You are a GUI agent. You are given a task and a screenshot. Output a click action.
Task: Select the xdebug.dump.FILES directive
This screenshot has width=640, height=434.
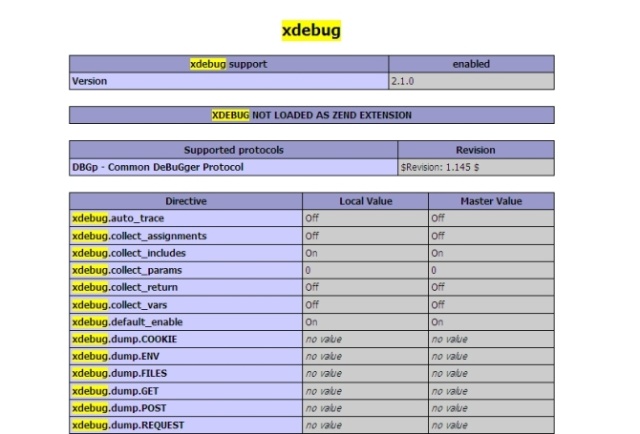pyautogui.click(x=186, y=374)
